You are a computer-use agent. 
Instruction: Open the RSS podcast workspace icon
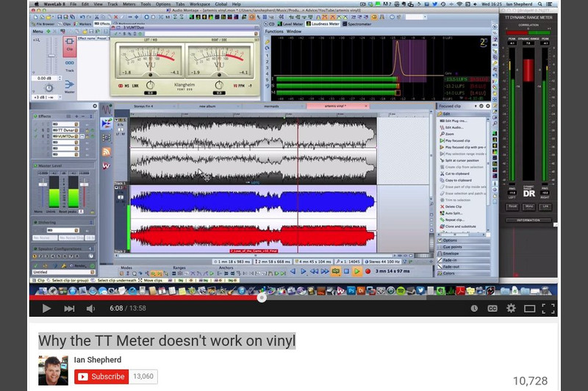click(x=107, y=151)
